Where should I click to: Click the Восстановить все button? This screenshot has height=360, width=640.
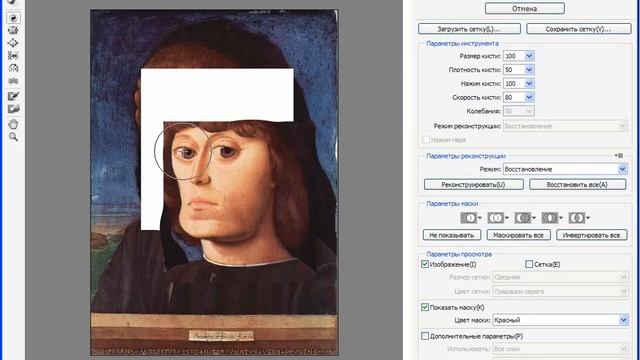coord(578,184)
